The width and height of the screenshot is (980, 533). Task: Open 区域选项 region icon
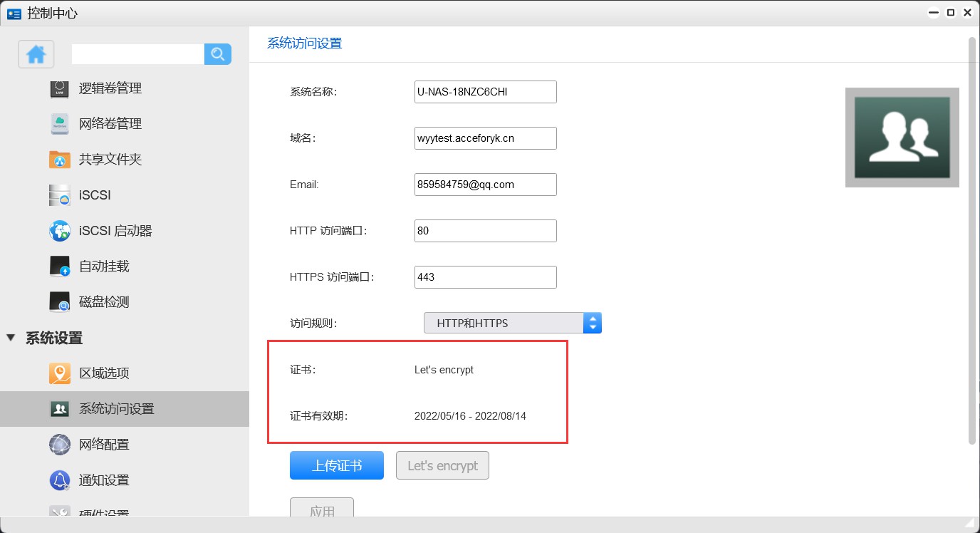coord(60,373)
